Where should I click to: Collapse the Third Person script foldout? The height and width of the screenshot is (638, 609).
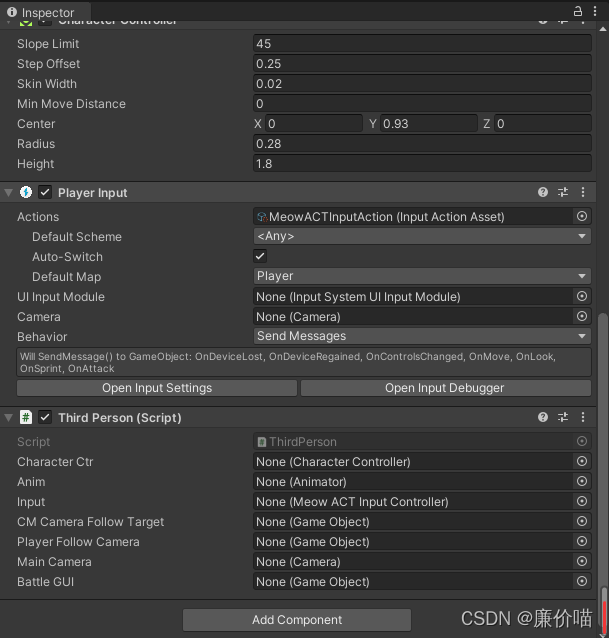coord(9,417)
